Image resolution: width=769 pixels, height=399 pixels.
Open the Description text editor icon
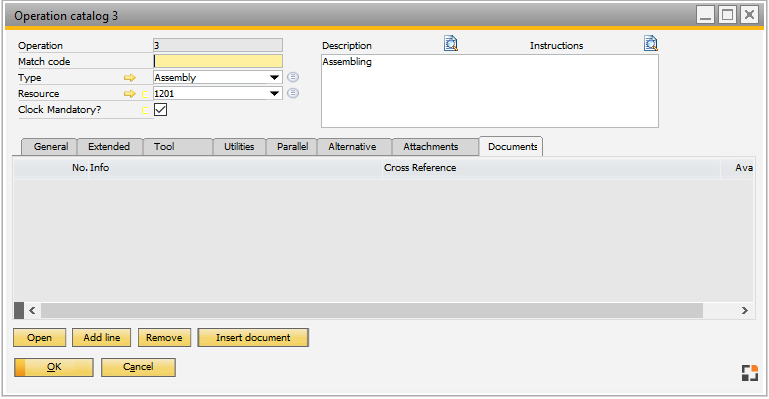point(451,44)
